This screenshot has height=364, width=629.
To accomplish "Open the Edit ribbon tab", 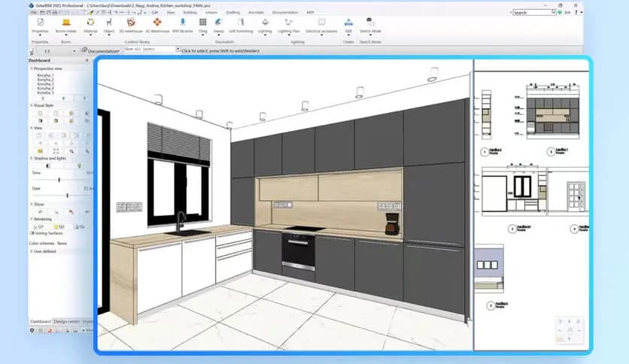I will click(154, 13).
